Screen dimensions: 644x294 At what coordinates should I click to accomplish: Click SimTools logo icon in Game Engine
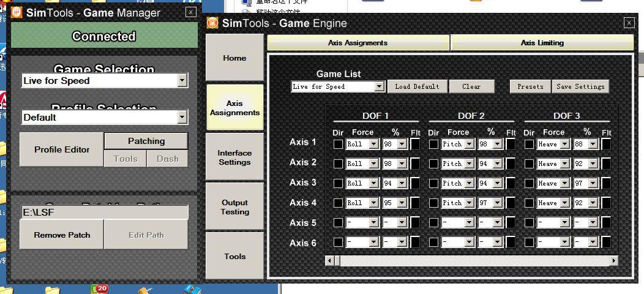[x=212, y=23]
